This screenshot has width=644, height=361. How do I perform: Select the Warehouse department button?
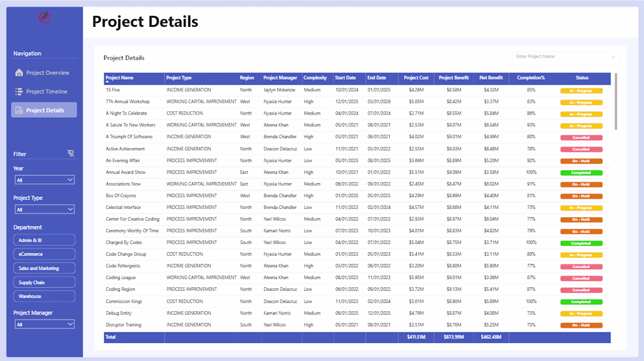tap(44, 296)
